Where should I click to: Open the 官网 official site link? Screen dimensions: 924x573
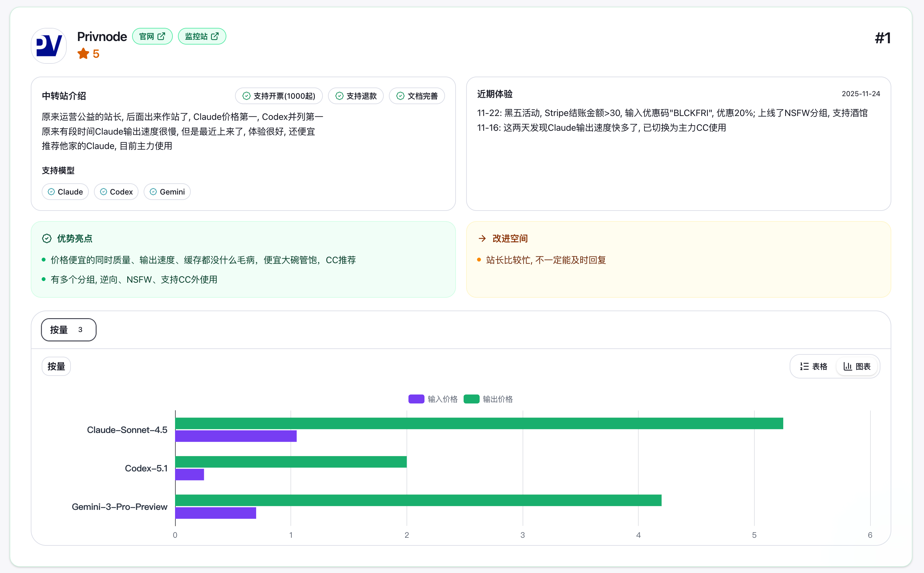click(152, 37)
